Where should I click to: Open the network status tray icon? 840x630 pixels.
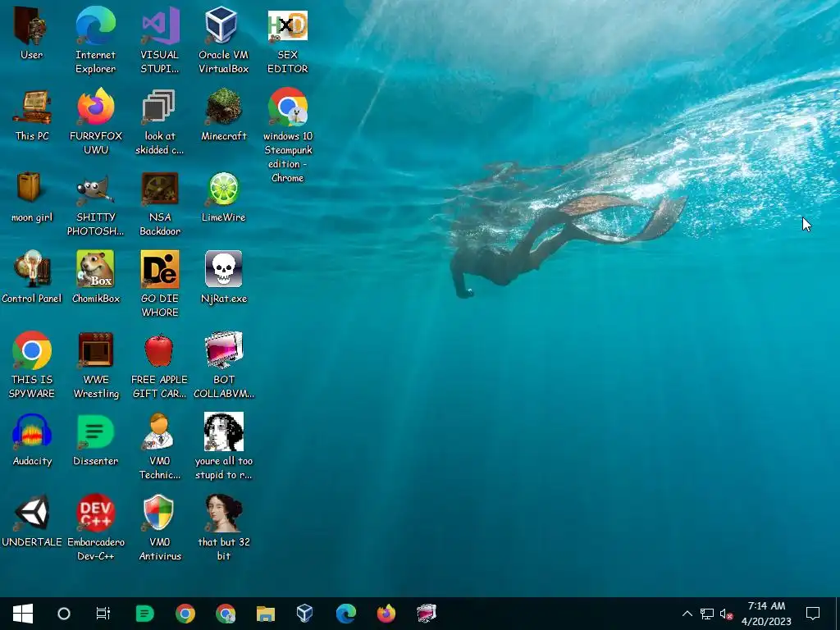tap(706, 614)
